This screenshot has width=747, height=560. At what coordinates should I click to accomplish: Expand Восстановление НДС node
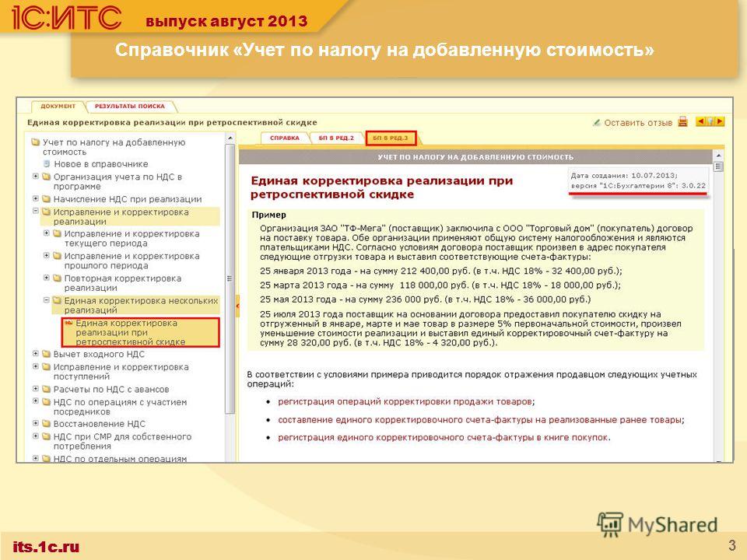click(35, 423)
